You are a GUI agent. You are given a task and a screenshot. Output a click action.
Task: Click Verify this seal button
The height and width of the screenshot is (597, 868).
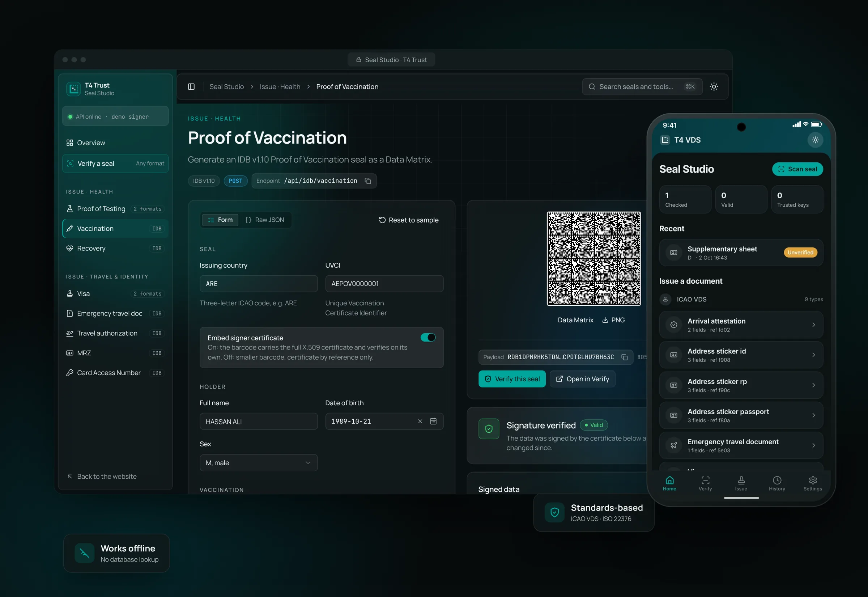pos(512,379)
